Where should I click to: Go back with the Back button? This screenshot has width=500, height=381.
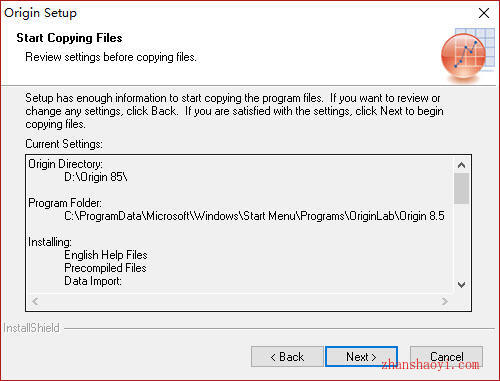pyautogui.click(x=287, y=357)
